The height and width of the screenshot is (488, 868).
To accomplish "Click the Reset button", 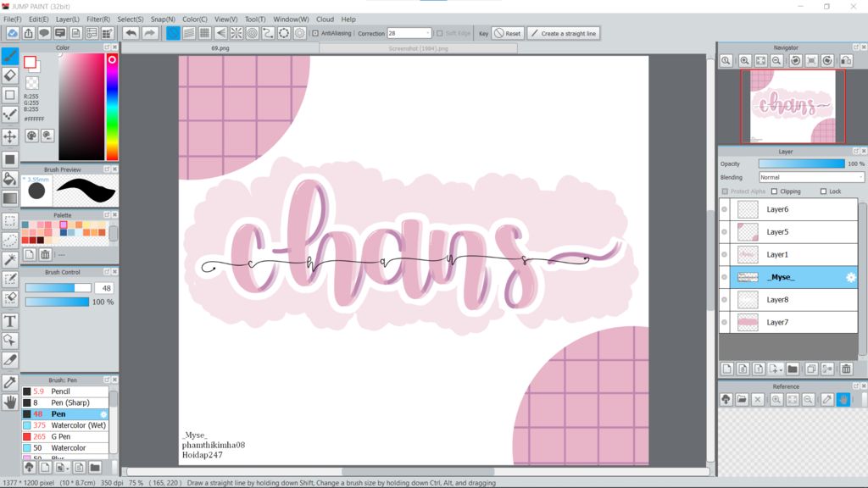I will 507,33.
